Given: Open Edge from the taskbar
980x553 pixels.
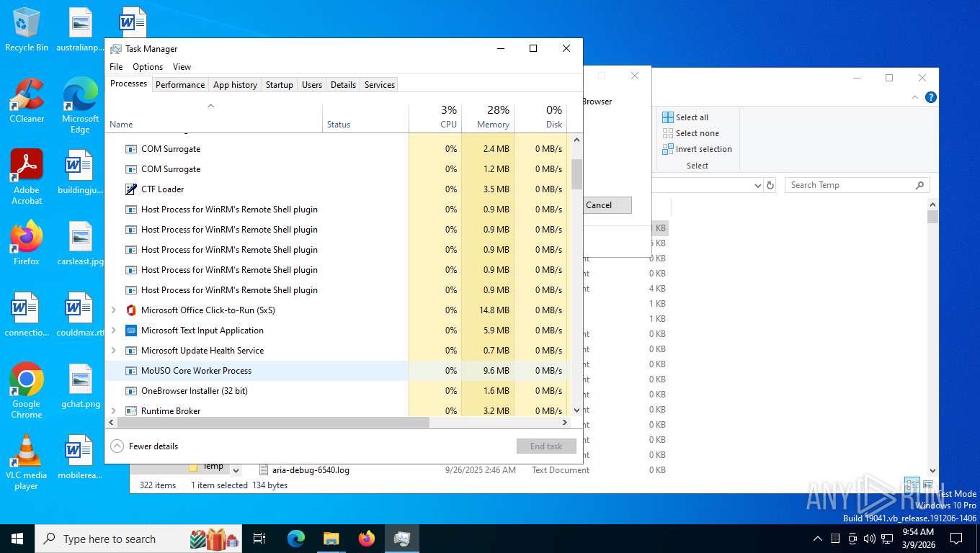Looking at the screenshot, I should pos(295,539).
